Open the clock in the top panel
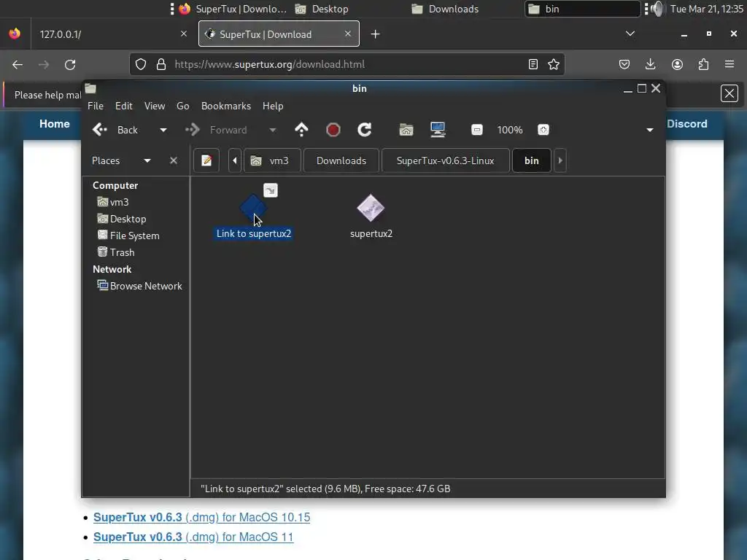The width and height of the screenshot is (747, 560). tap(706, 9)
